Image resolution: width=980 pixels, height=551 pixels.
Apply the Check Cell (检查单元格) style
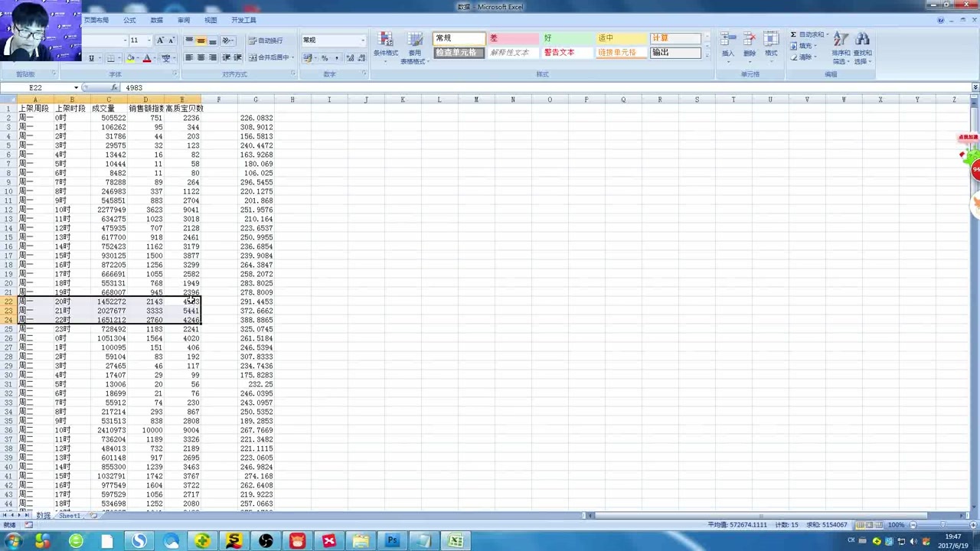point(459,53)
